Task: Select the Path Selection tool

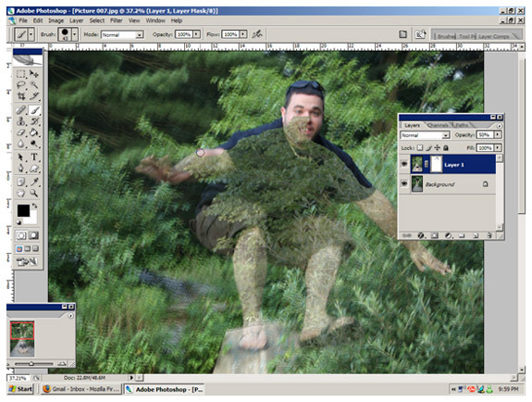Action: pos(21,157)
